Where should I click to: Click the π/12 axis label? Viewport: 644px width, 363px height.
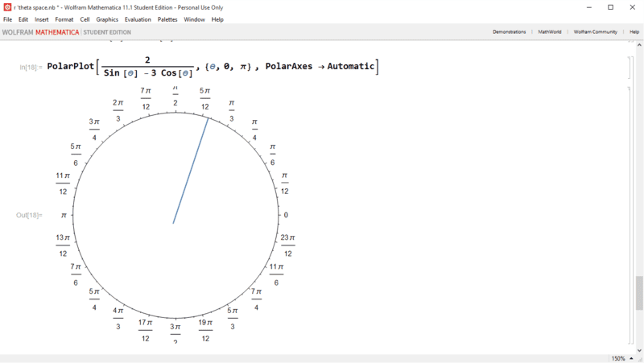(285, 184)
